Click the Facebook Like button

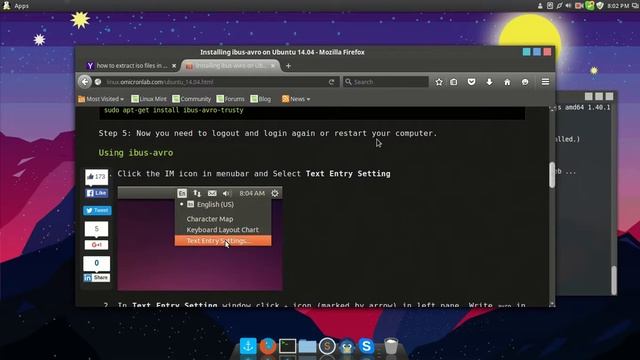pos(97,193)
